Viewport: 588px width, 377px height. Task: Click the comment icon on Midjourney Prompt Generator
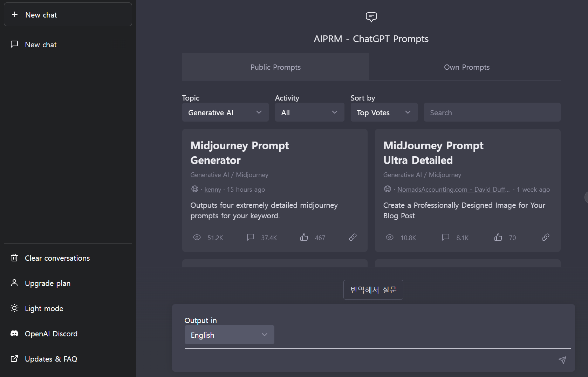(x=250, y=237)
